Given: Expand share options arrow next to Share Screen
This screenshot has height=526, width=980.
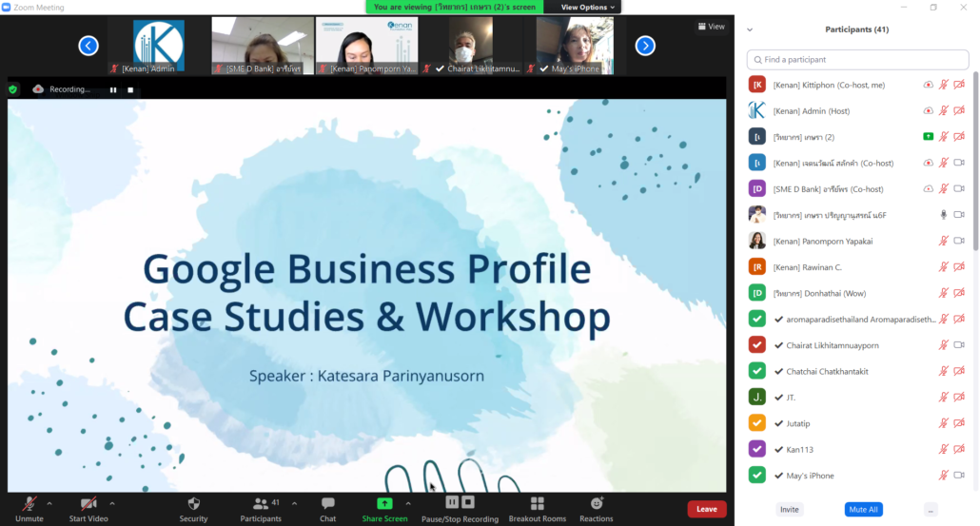Looking at the screenshot, I should point(408,503).
